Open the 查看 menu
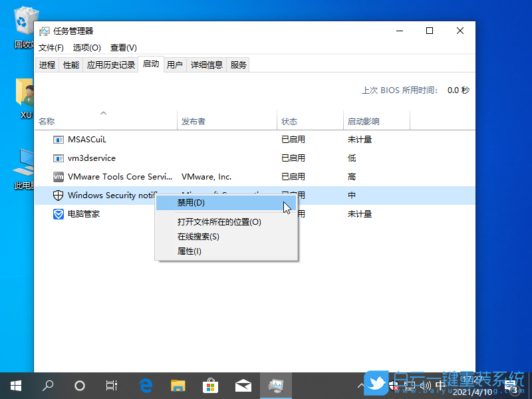Image resolution: width=532 pixels, height=399 pixels. (123, 47)
